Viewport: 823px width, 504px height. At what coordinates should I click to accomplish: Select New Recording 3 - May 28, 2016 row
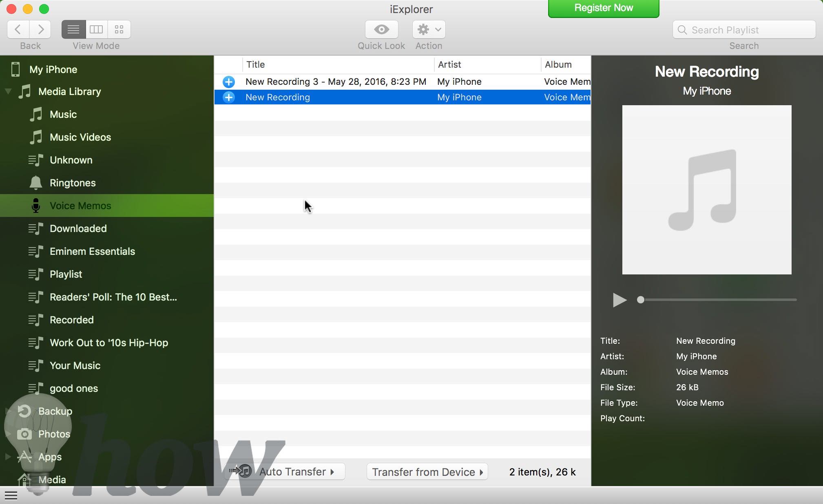click(x=403, y=82)
